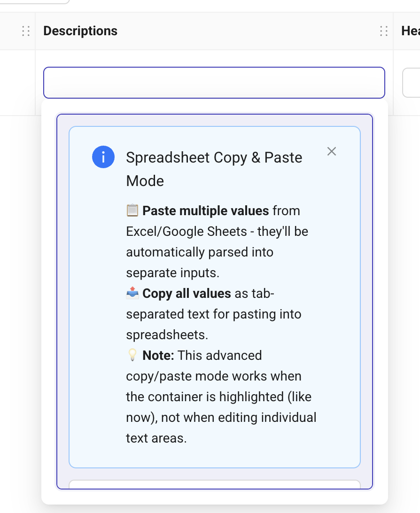Image resolution: width=420 pixels, height=513 pixels.
Task: Click the Spreadsheet Copy & Paste Mode heading
Action: coord(214,169)
